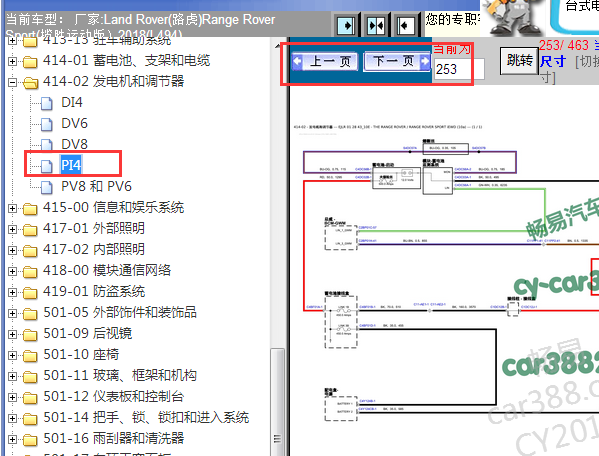The width and height of the screenshot is (599, 456).
Task: Click the PV8 和 PV6 page icon
Action: (47, 187)
